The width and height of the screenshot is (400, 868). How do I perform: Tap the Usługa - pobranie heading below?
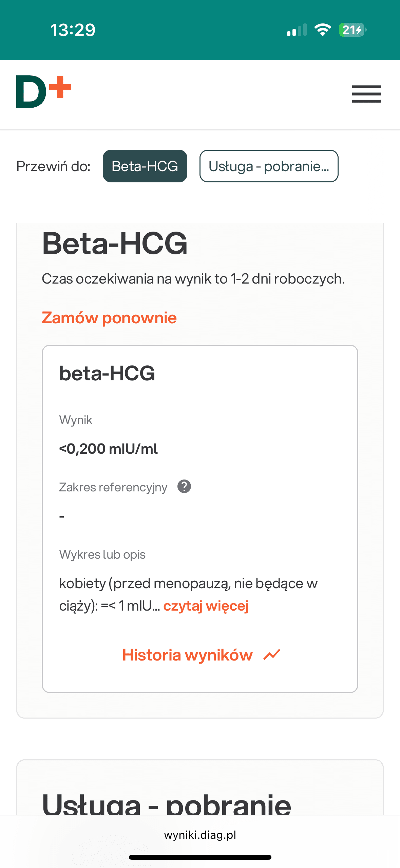pyautogui.click(x=166, y=804)
